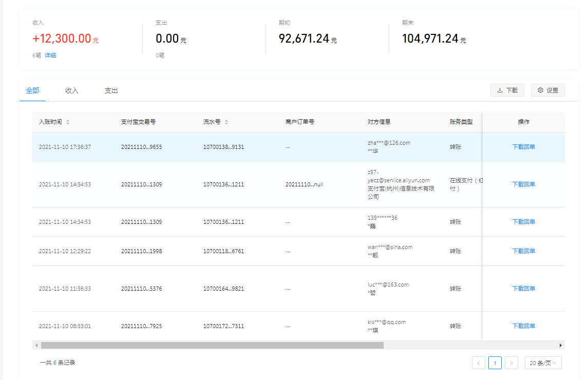Select the 全部 tab
Viewport: 588px width, 380px height.
tap(32, 90)
